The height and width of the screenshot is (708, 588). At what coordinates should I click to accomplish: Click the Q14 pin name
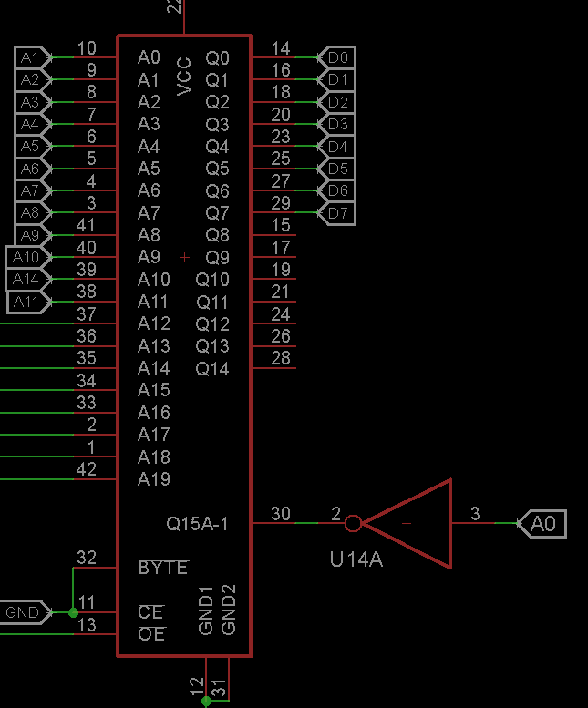click(212, 369)
